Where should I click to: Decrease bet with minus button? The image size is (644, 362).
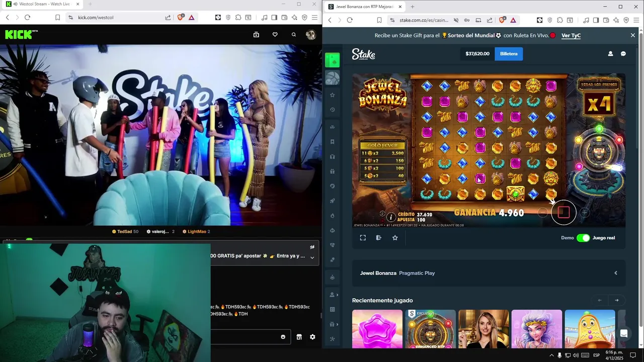(542, 213)
